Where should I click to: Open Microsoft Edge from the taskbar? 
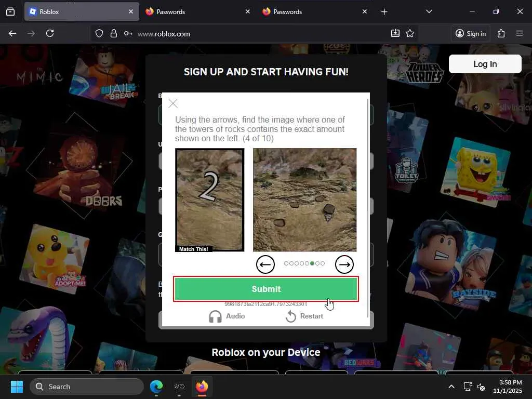(x=156, y=387)
